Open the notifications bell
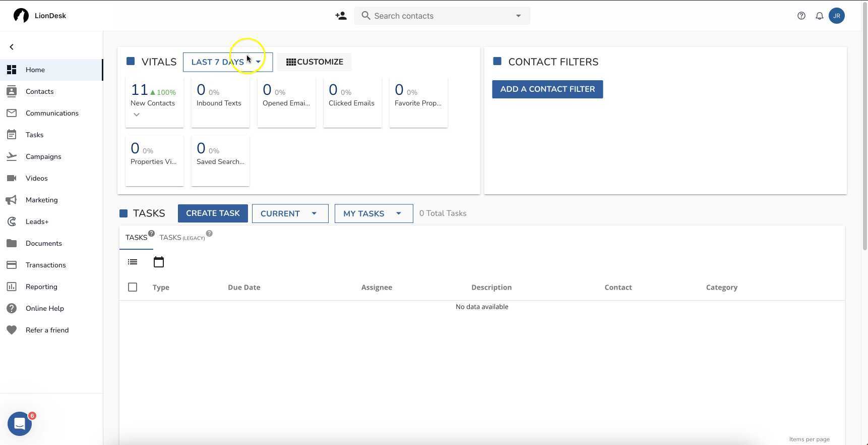This screenshot has height=445, width=868. pyautogui.click(x=820, y=16)
